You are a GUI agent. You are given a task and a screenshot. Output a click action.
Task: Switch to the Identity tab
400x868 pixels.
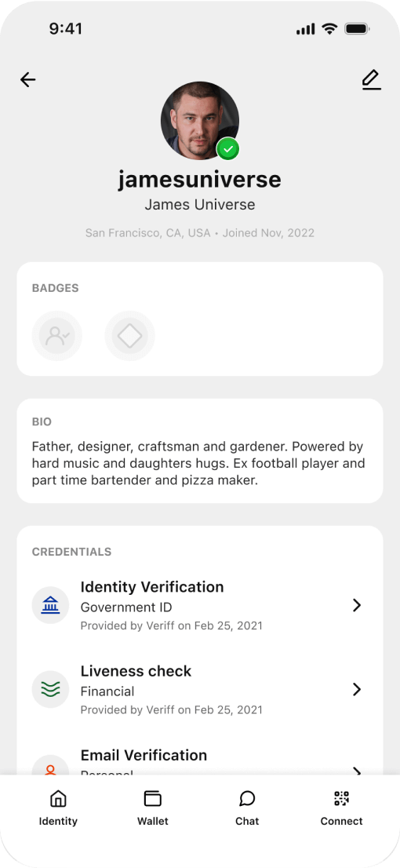click(58, 808)
